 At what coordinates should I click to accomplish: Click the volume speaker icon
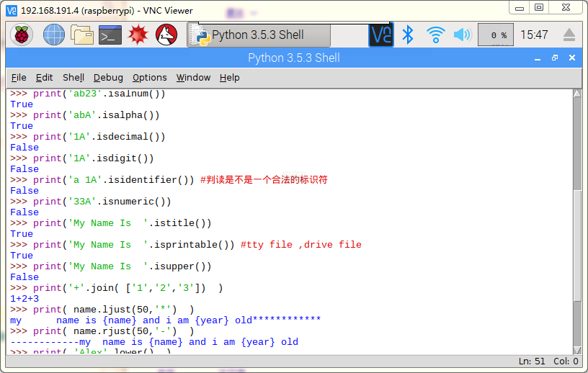click(462, 35)
